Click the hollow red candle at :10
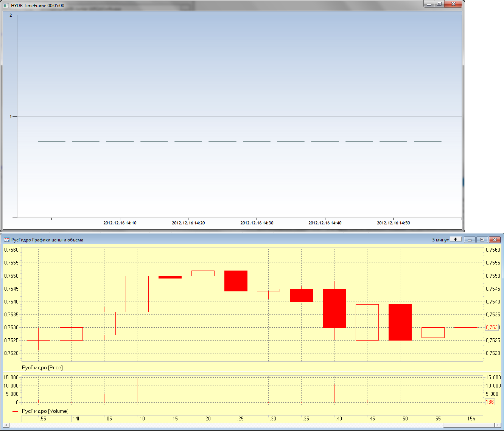Screen dimensions: 504x431 [x=137, y=294]
